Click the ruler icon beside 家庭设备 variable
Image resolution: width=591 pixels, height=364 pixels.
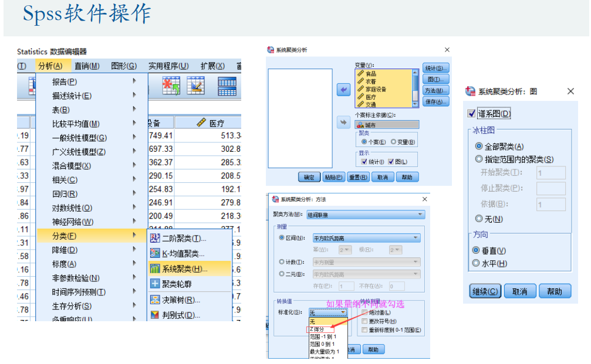click(361, 89)
